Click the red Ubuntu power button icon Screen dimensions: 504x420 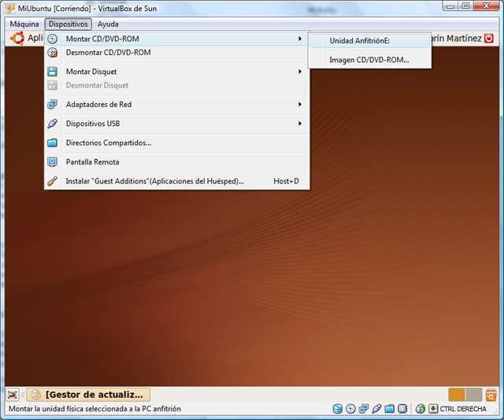489,38
